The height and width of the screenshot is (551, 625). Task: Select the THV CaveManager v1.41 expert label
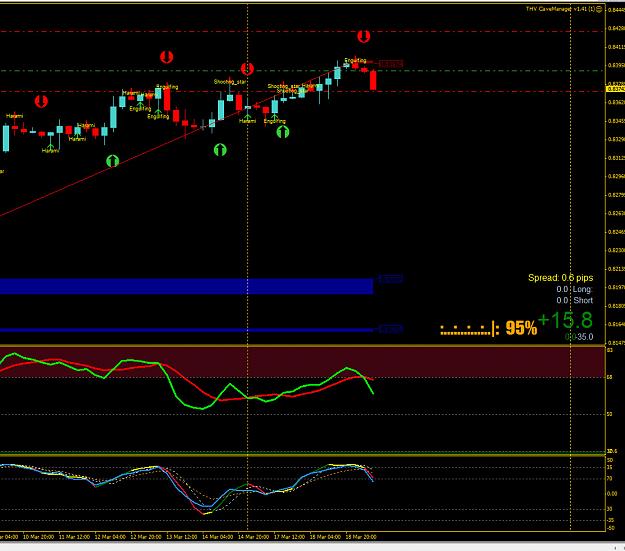(x=560, y=9)
